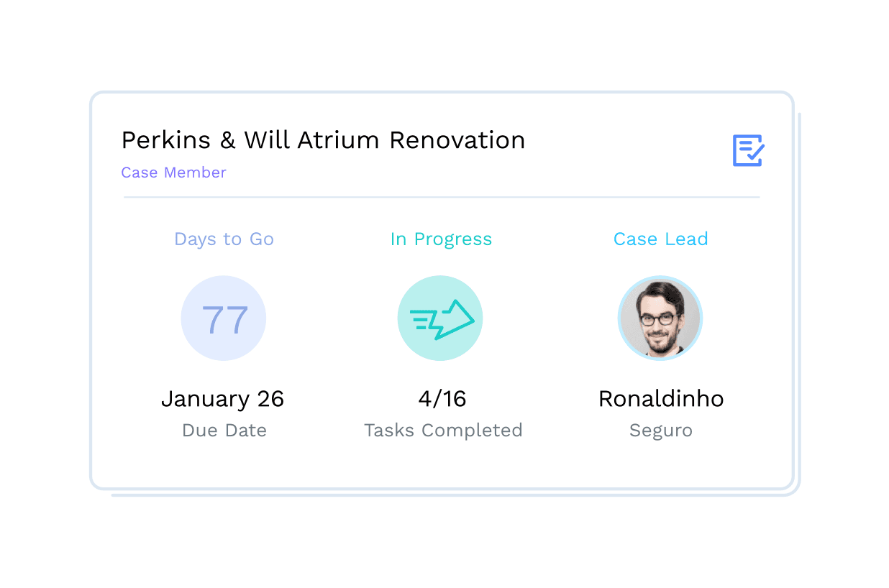Image resolution: width=889 pixels, height=588 pixels.
Task: Click the word "Renovation" in the title
Action: pyautogui.click(x=457, y=140)
